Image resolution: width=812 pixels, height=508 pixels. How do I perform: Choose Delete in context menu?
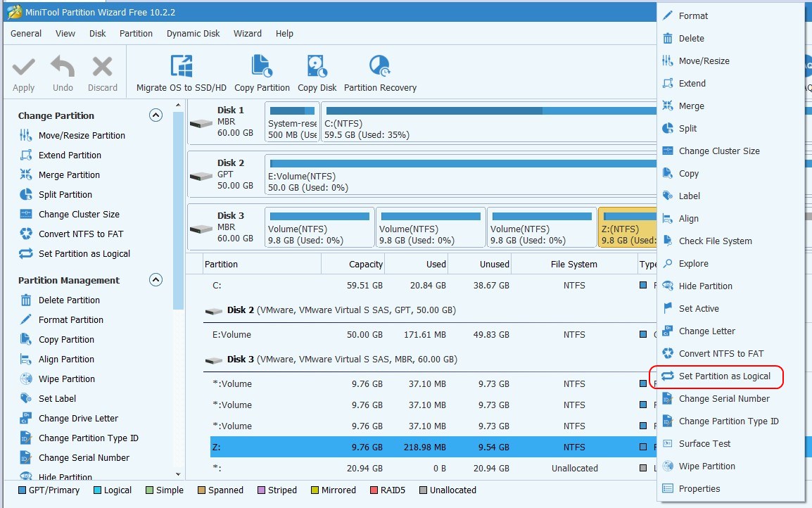(730, 38)
